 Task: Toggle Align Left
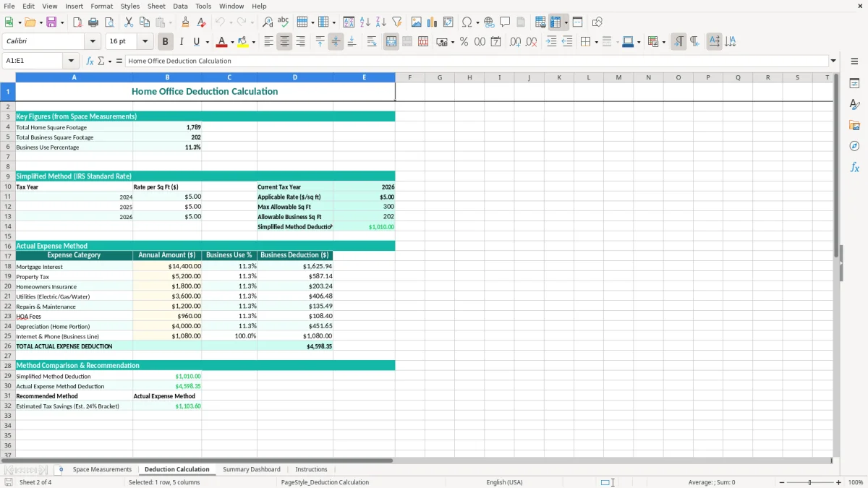(268, 42)
